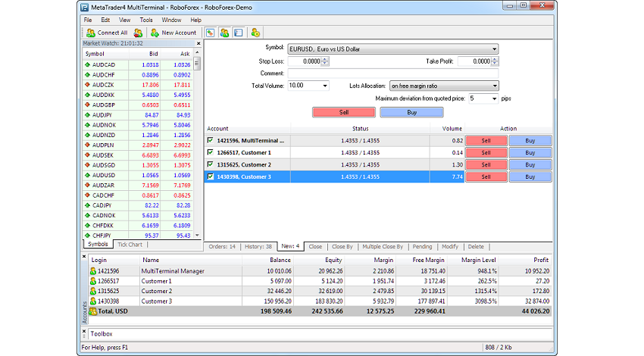Switch to the Delete tab

coord(476,247)
